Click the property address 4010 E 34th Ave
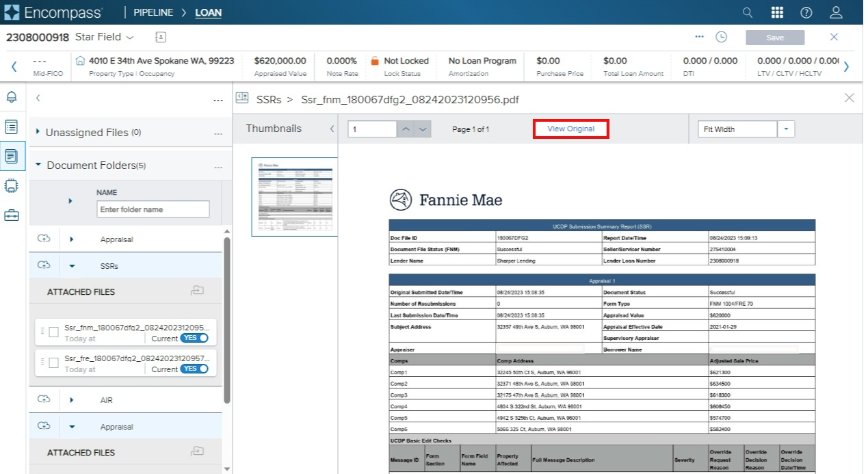The image size is (868, 474). (161, 61)
